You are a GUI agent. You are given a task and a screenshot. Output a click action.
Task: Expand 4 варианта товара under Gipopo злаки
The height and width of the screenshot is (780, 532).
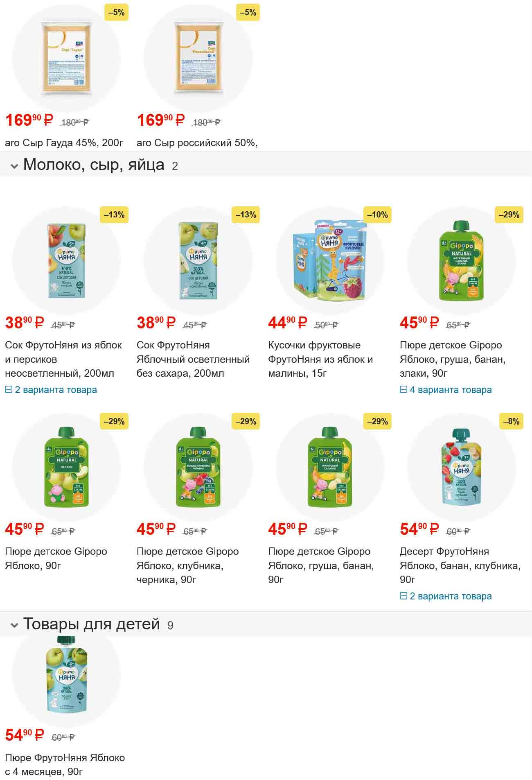click(446, 390)
